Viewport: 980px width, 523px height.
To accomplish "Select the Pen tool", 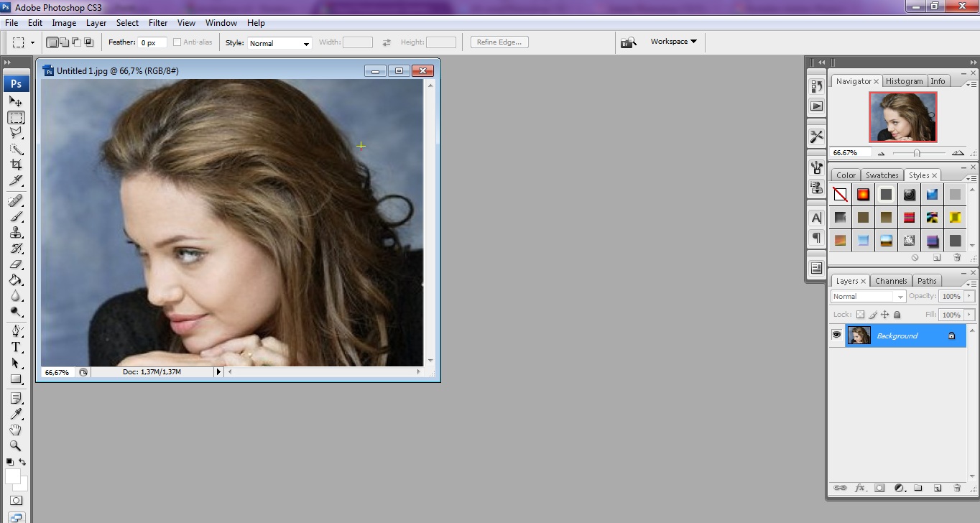I will pos(16,331).
